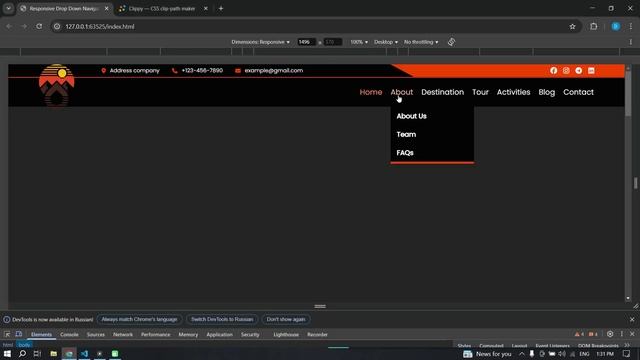This screenshot has width=640, height=360.
Task: Click the Don't show again button
Action: point(286,319)
